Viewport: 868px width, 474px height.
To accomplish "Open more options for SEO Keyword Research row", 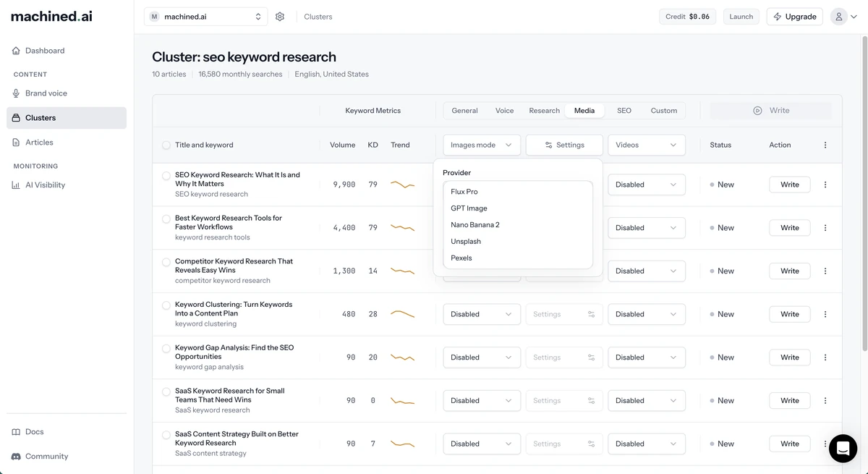I will tap(825, 185).
